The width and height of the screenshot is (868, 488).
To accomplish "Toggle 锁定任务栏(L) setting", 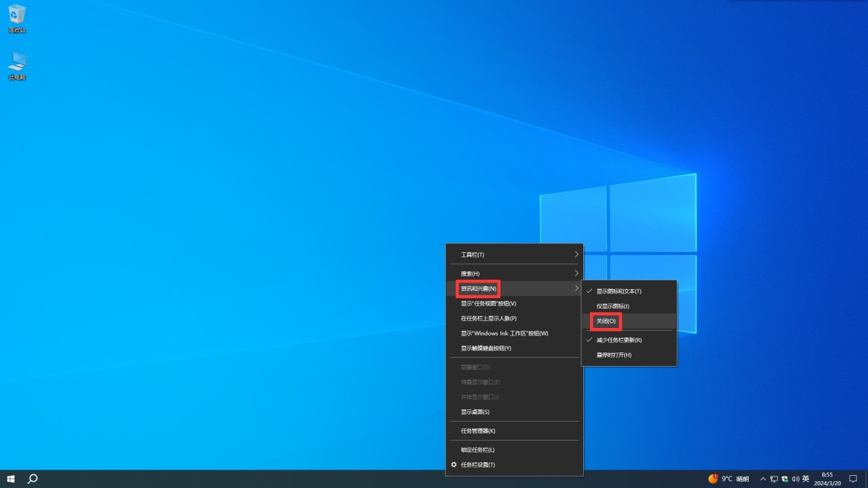I will click(x=514, y=450).
